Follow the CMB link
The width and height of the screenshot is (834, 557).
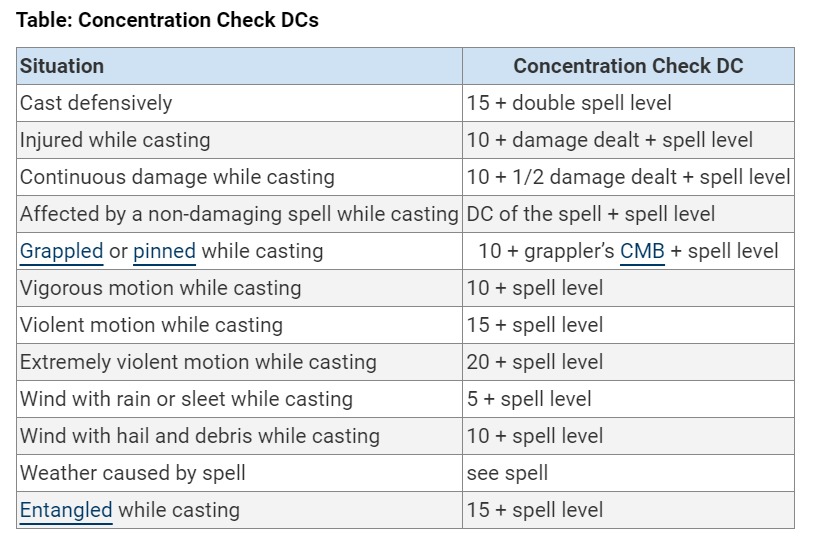pos(642,251)
